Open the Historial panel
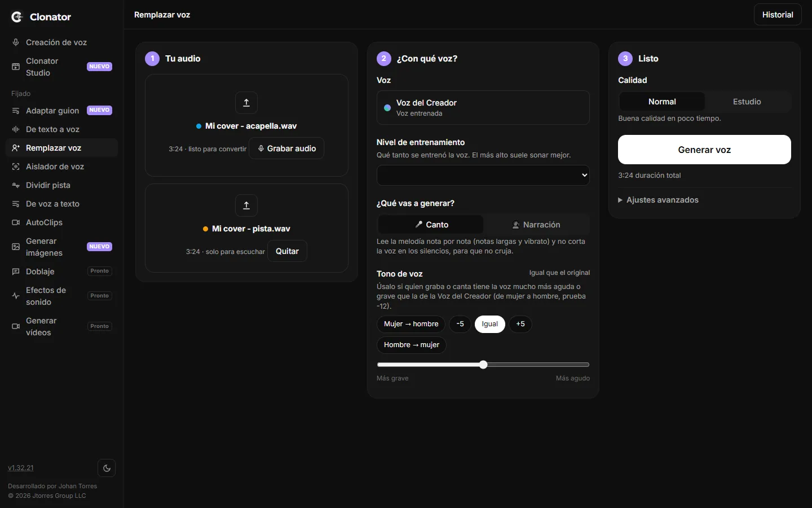812x508 pixels. (x=778, y=15)
